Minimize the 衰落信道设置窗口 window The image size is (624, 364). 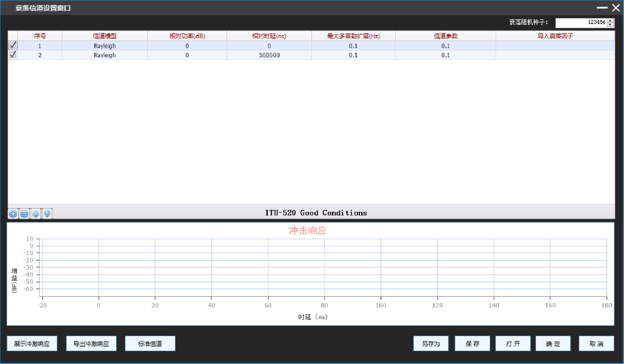[x=602, y=7]
